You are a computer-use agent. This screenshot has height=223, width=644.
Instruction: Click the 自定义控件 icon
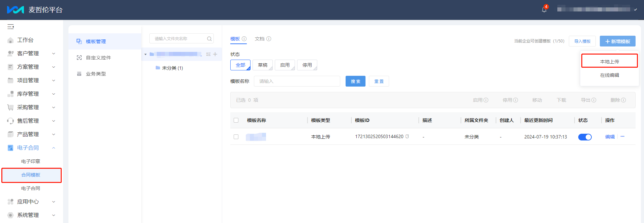[79, 58]
